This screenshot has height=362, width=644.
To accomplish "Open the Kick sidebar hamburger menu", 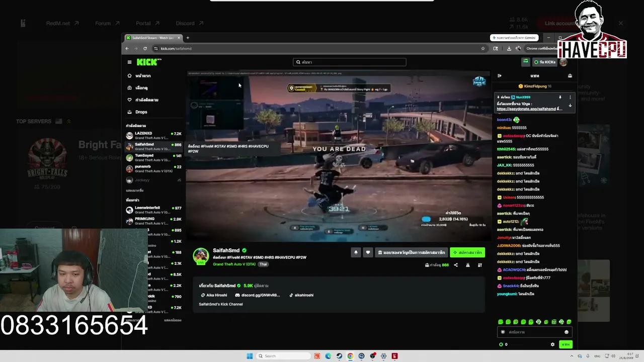I will [x=129, y=62].
